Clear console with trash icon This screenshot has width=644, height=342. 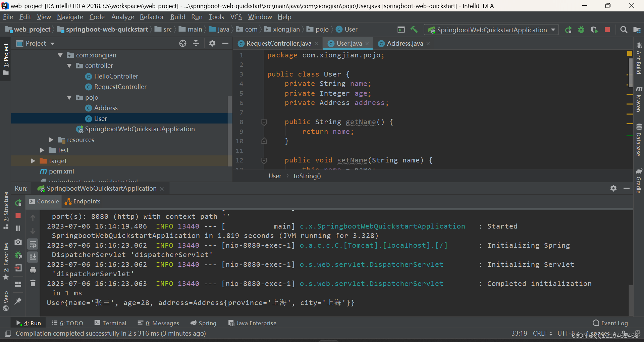33,283
